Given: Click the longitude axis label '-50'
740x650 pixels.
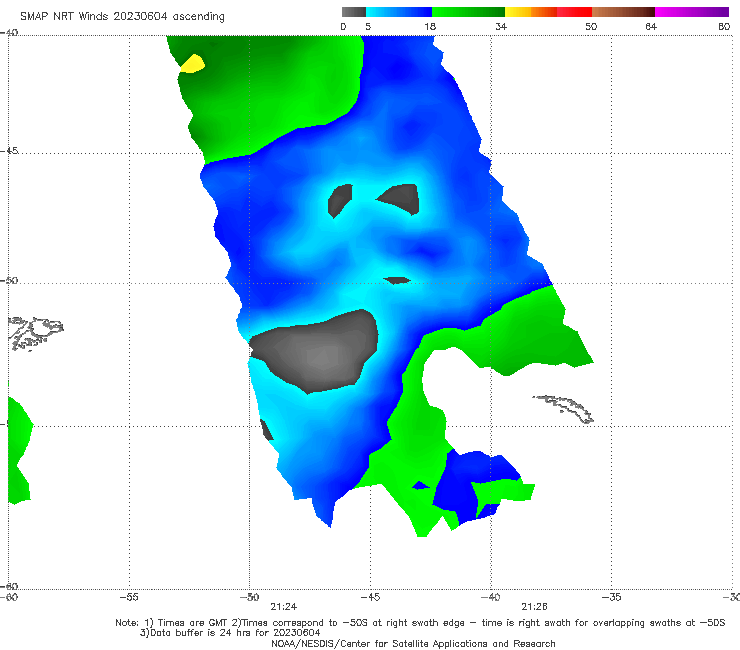Looking at the screenshot, I should [x=249, y=597].
